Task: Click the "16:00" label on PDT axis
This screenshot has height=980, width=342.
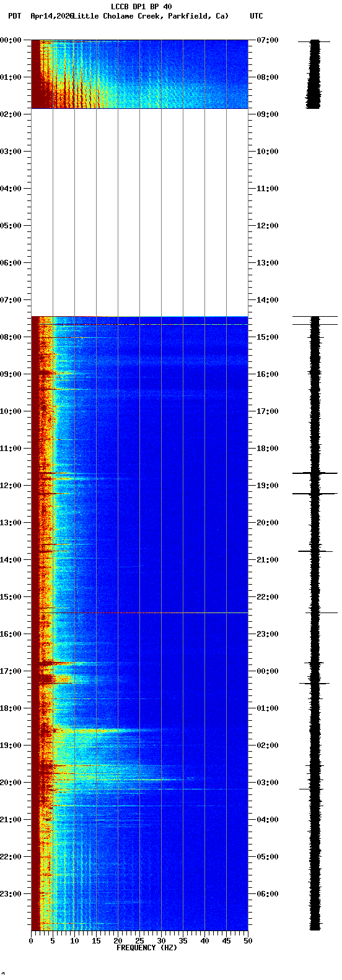Action: tap(9, 634)
